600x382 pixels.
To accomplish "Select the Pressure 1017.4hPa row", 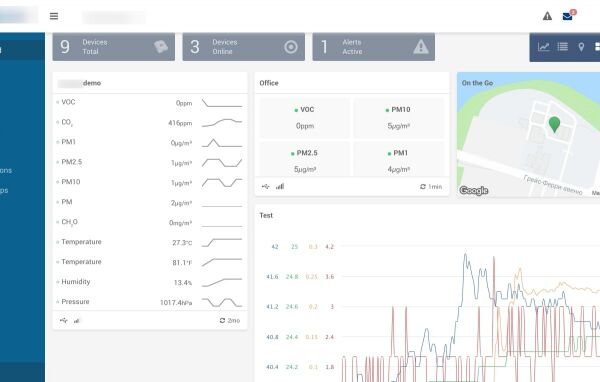I will tap(150, 302).
